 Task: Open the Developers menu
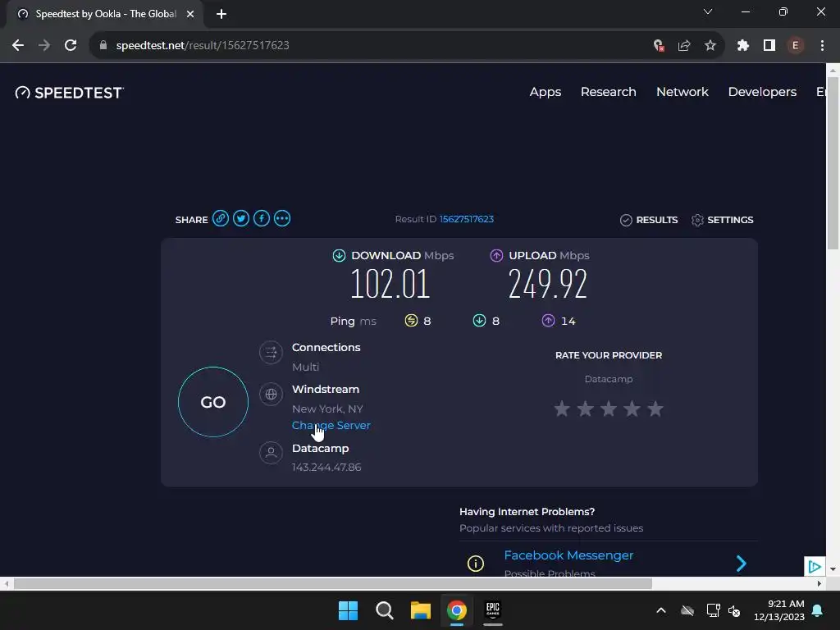[x=762, y=92]
